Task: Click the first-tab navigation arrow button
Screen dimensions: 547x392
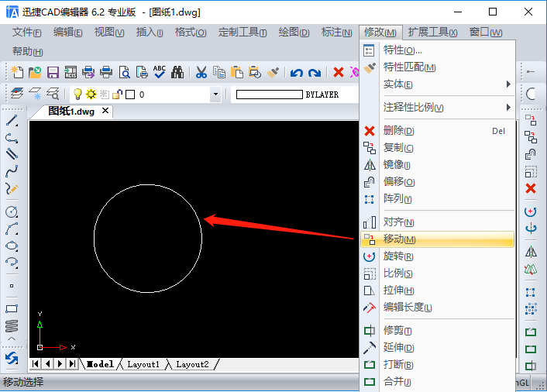Action: click(35, 364)
